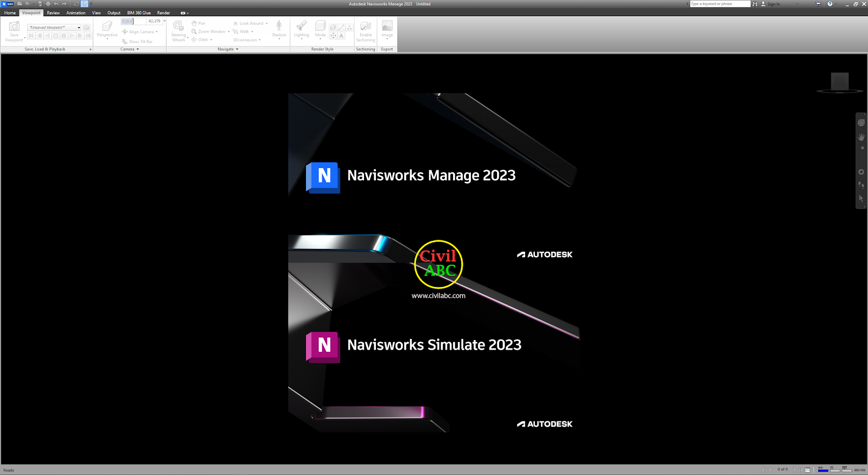Switch to the Animation ribbon tab
This screenshot has width=868, height=475.
[x=76, y=12]
